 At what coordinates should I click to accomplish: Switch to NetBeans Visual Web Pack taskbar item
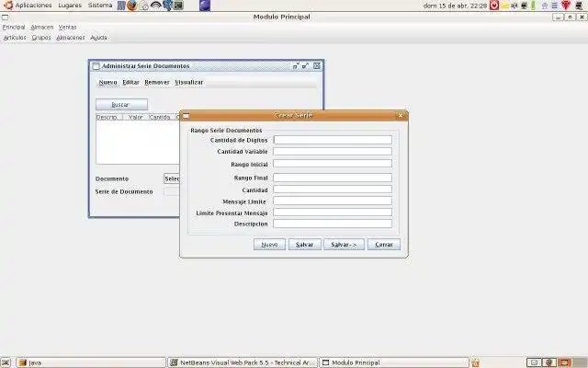point(243,362)
